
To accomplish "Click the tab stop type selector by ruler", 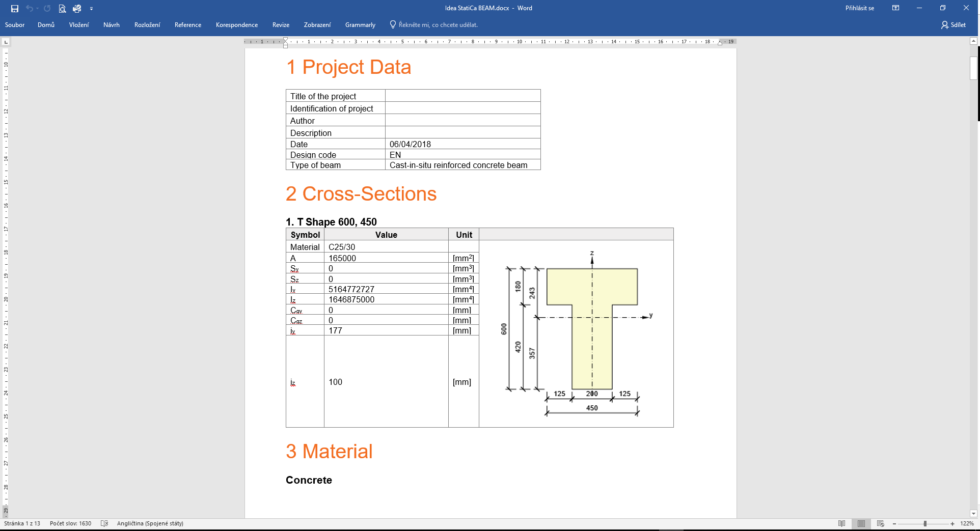I will click(x=6, y=42).
